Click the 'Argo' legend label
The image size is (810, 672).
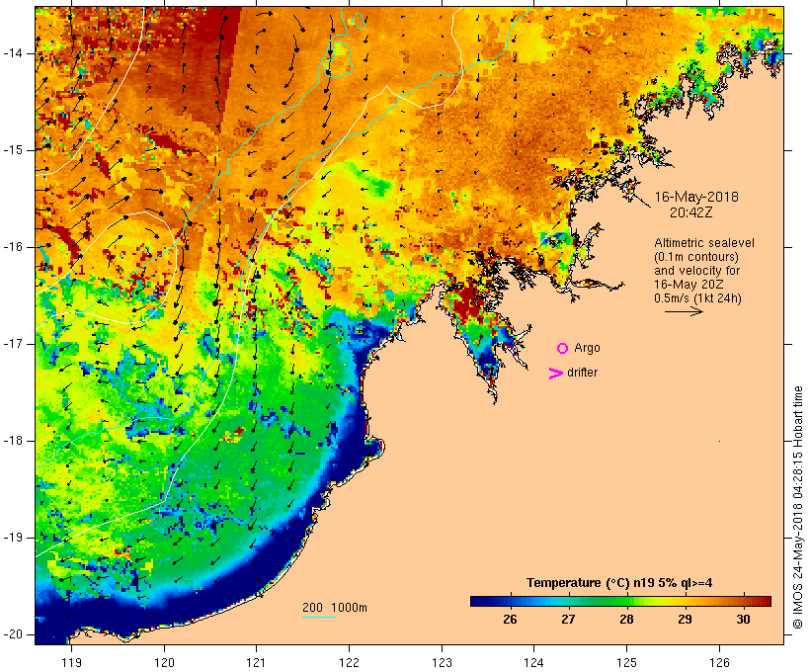(x=588, y=349)
